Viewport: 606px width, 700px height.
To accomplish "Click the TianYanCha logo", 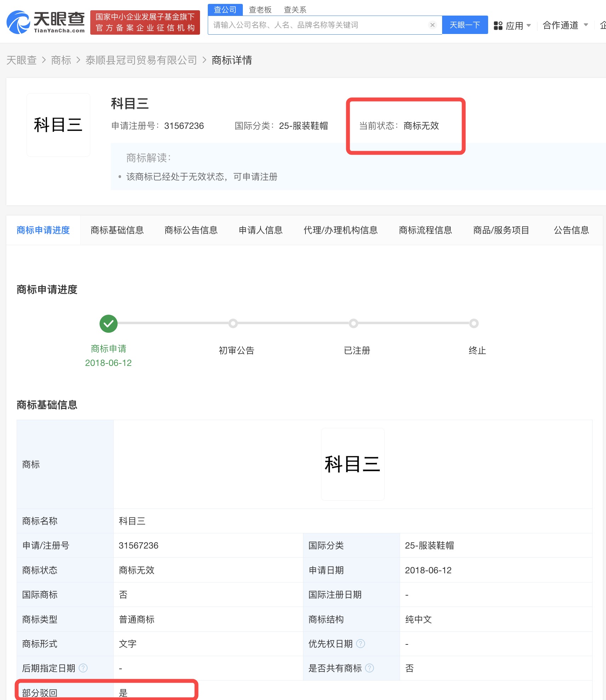I will click(46, 22).
